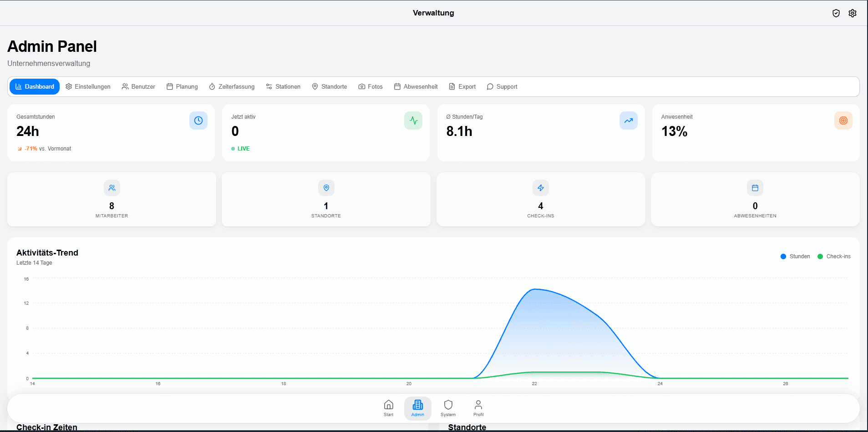Click the LIVE status indicator

point(240,149)
